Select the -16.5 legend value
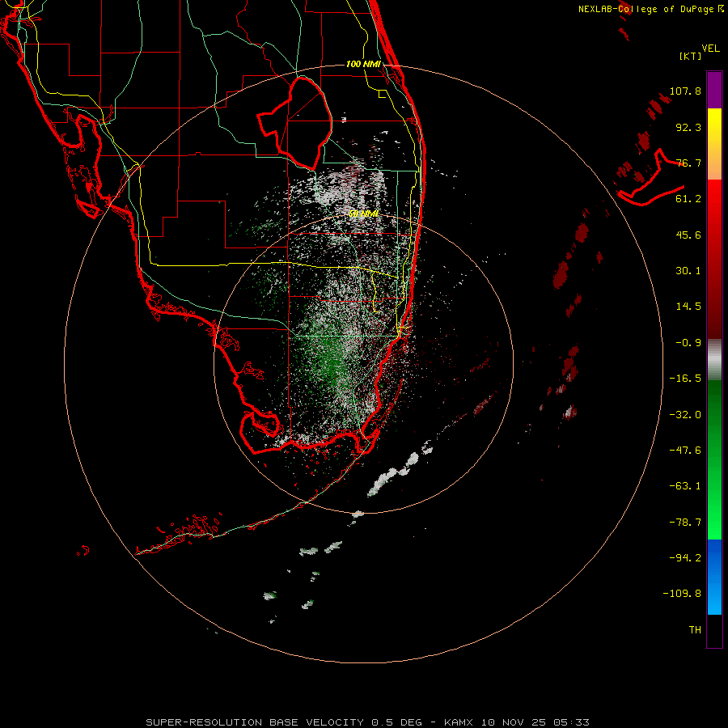 click(685, 379)
